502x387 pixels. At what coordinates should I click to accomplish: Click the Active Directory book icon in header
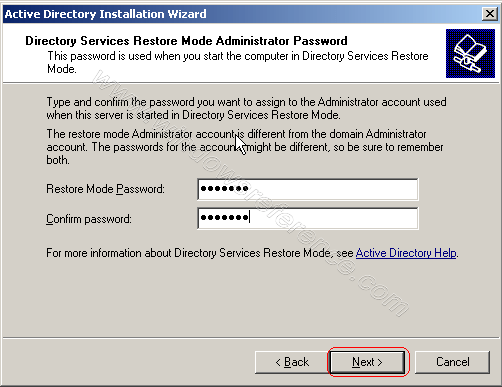point(470,53)
